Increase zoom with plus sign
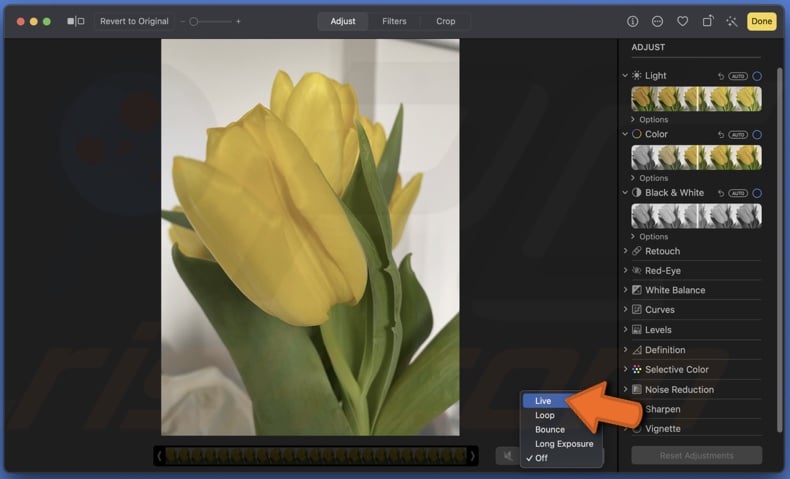The height and width of the screenshot is (479, 790). [x=238, y=22]
